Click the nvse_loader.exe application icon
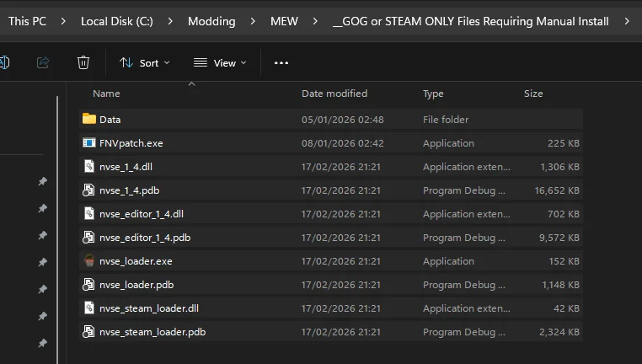 coord(89,261)
